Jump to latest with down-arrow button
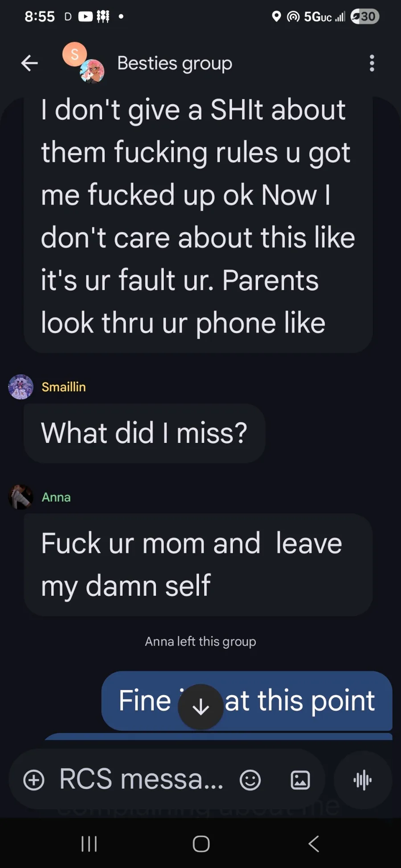 tap(200, 706)
